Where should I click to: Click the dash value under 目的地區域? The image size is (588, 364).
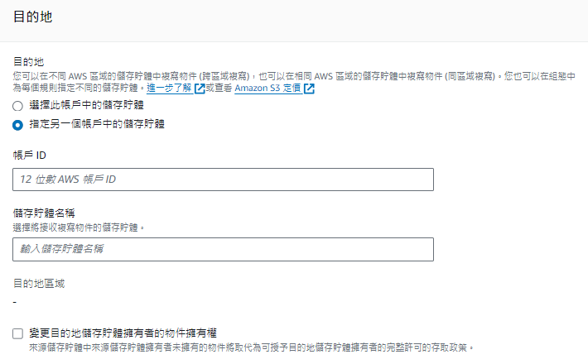pos(15,302)
